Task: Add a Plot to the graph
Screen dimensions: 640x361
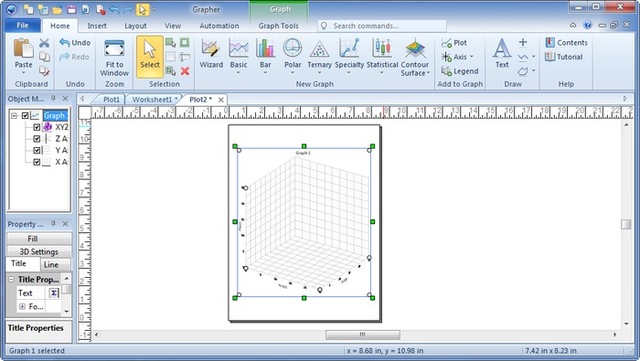Action: pos(454,42)
